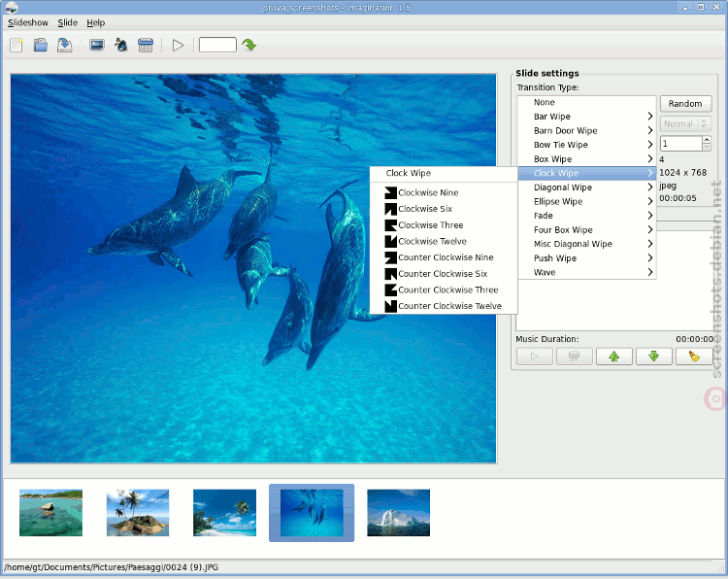The height and width of the screenshot is (579, 728).
Task: Expand the Push Wipe submenu
Action: tap(586, 258)
